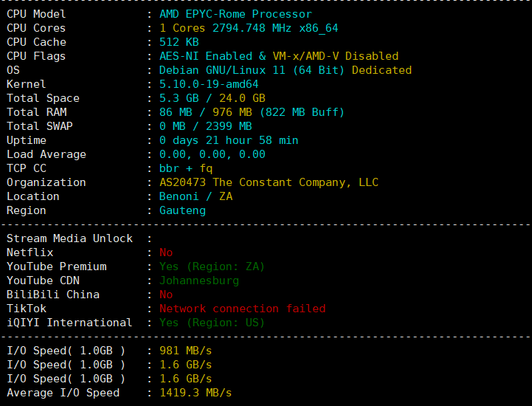The height and width of the screenshot is (406, 532).
Task: Click the bbr + fq text
Action: tap(186, 168)
